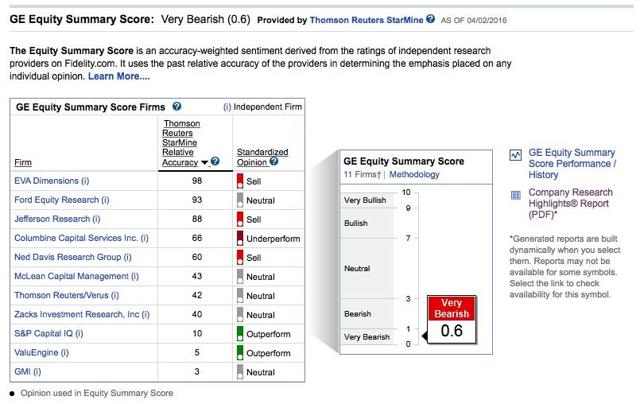Viewport: 640px width, 404px height.
Task: Open the Methodology link
Action: click(x=414, y=174)
